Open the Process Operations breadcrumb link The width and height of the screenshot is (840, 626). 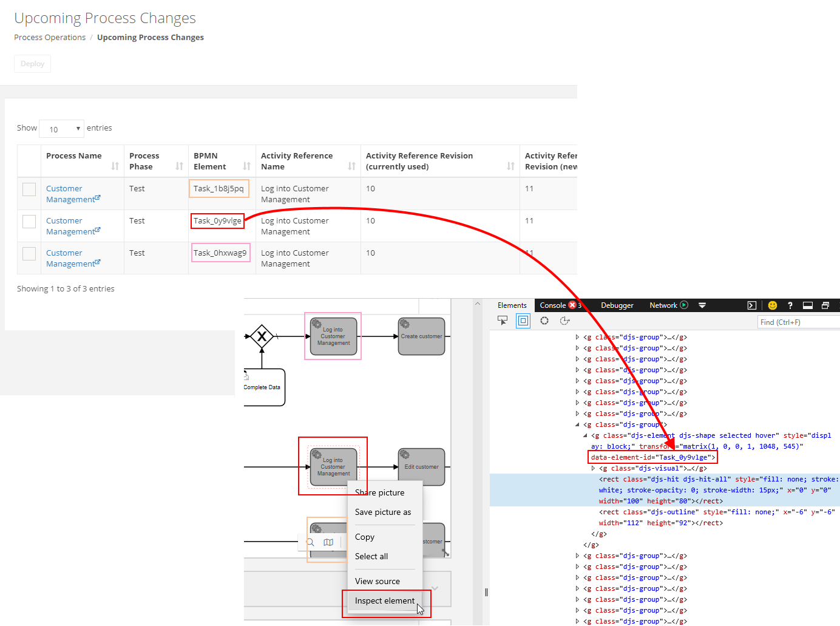click(x=49, y=37)
